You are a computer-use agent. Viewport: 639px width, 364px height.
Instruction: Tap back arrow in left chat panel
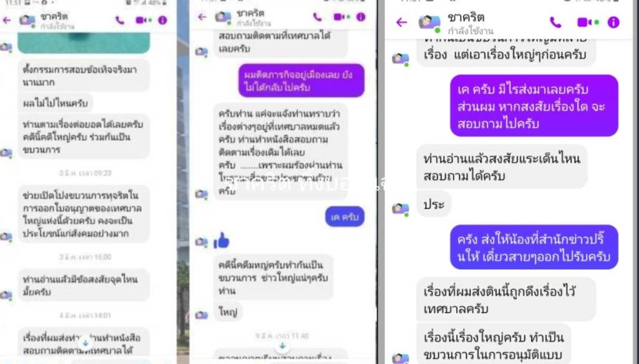(x=6, y=20)
